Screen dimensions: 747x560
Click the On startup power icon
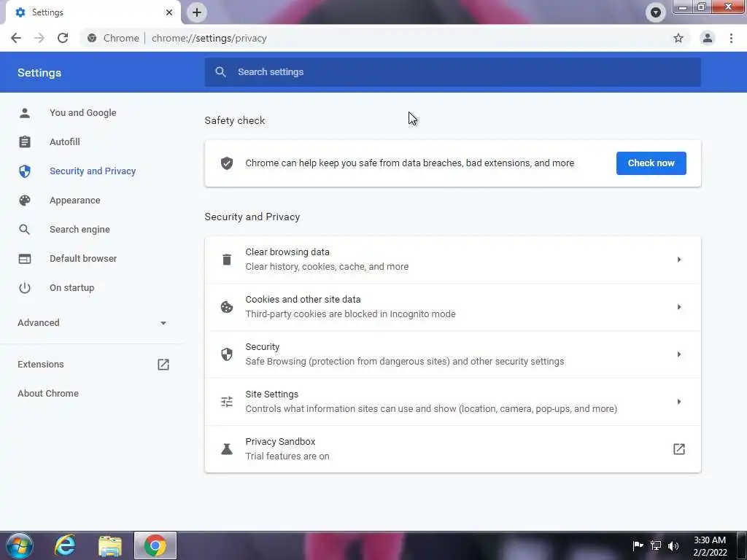click(25, 287)
